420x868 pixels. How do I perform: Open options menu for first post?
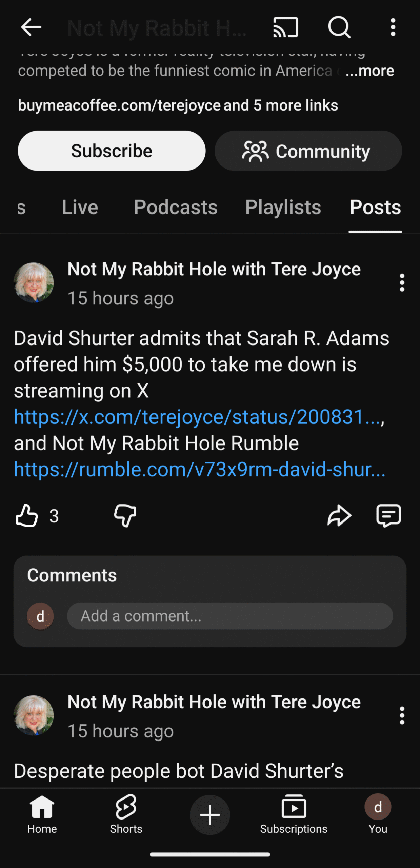402,283
